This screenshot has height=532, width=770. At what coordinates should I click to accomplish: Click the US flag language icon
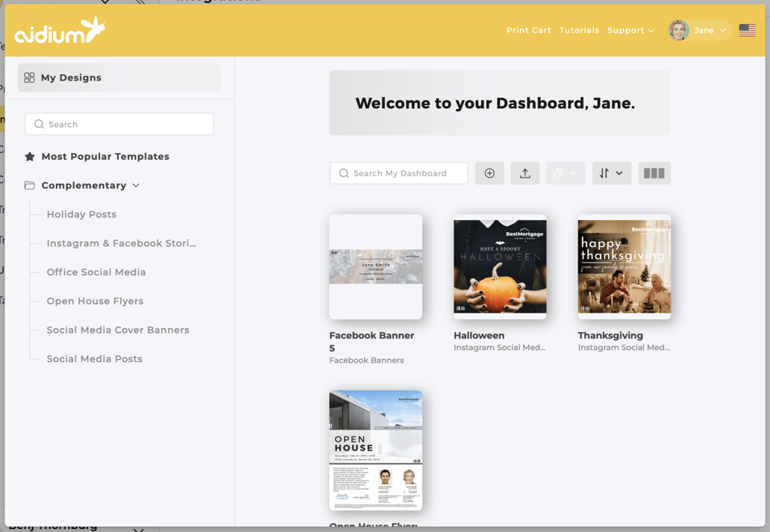pos(747,31)
